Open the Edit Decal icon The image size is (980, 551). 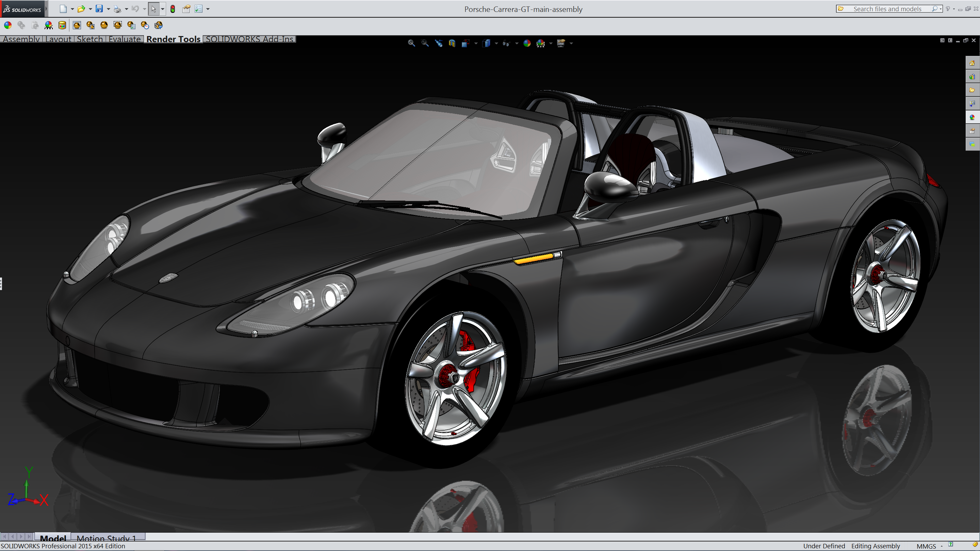62,25
